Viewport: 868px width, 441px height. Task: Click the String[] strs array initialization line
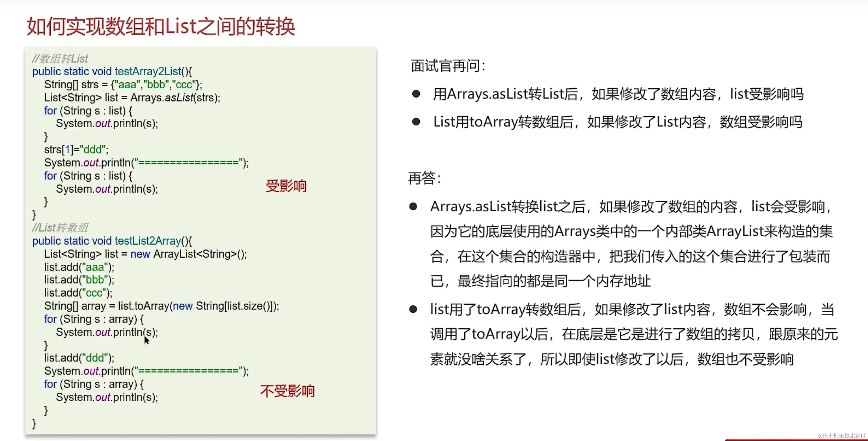[123, 84]
